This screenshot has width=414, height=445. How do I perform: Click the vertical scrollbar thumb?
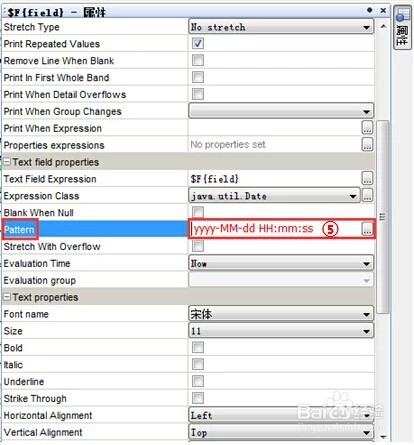point(383,217)
